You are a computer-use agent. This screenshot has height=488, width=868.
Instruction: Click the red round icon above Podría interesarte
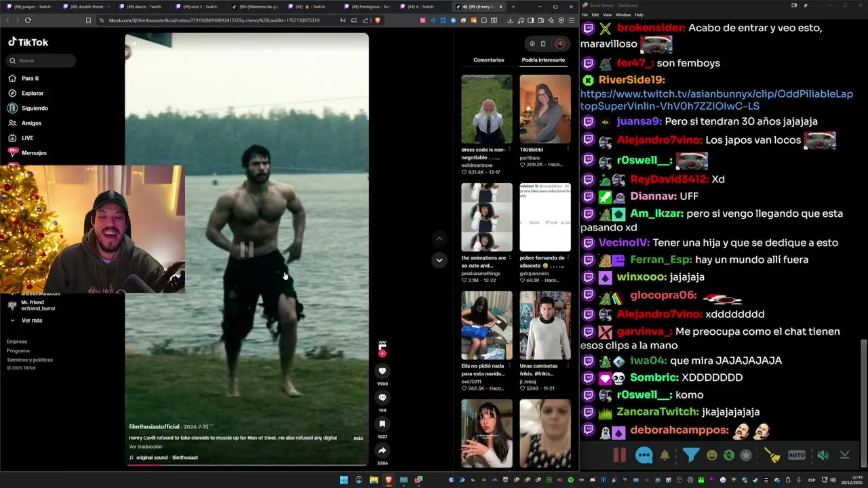tap(560, 44)
